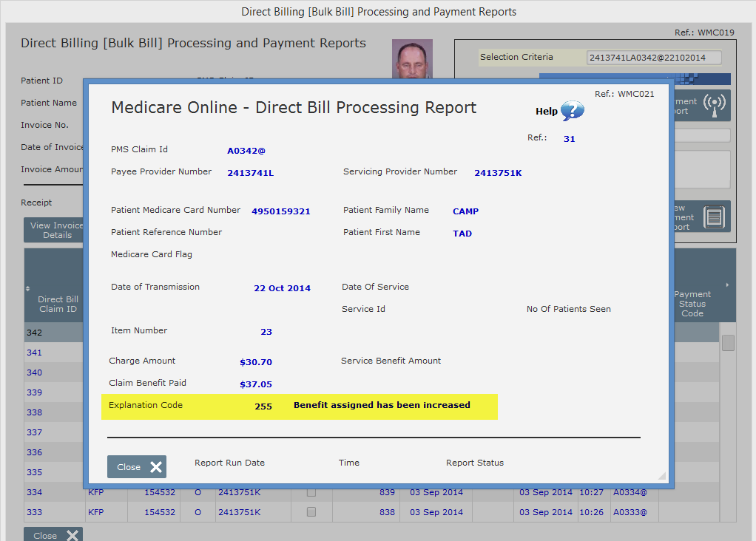Click A0334@ in row 334

tap(630, 492)
